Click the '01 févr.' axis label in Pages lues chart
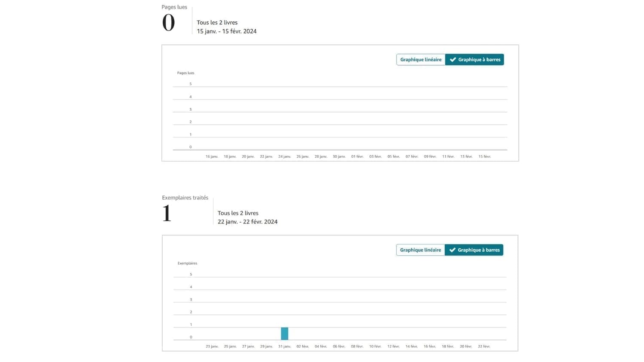Screen dimensions: 644x362 (357, 157)
